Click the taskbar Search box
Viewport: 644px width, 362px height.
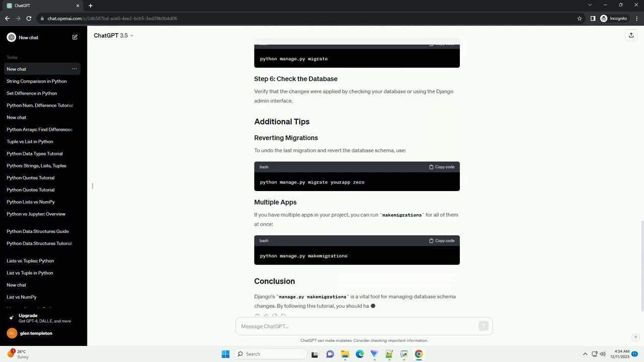tap(270, 354)
